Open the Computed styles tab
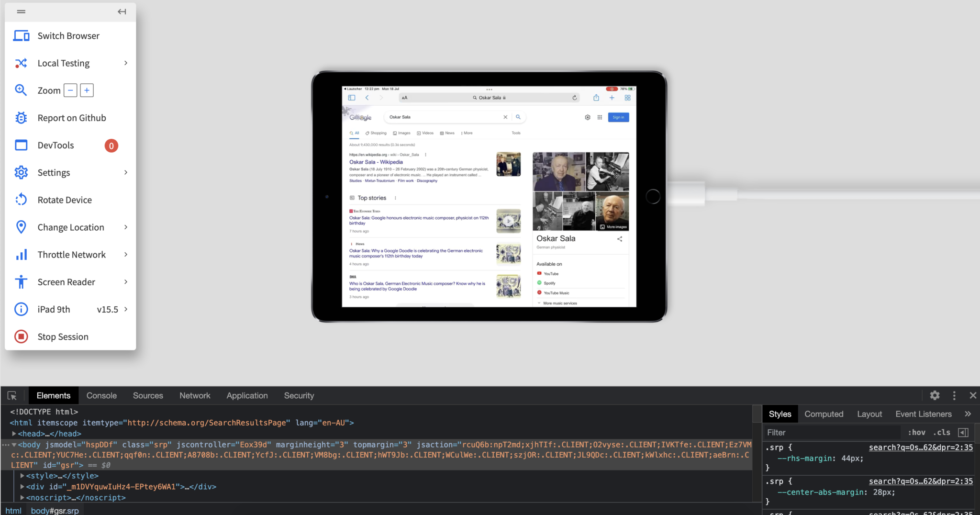Viewport: 980px width, 515px height. 824,414
